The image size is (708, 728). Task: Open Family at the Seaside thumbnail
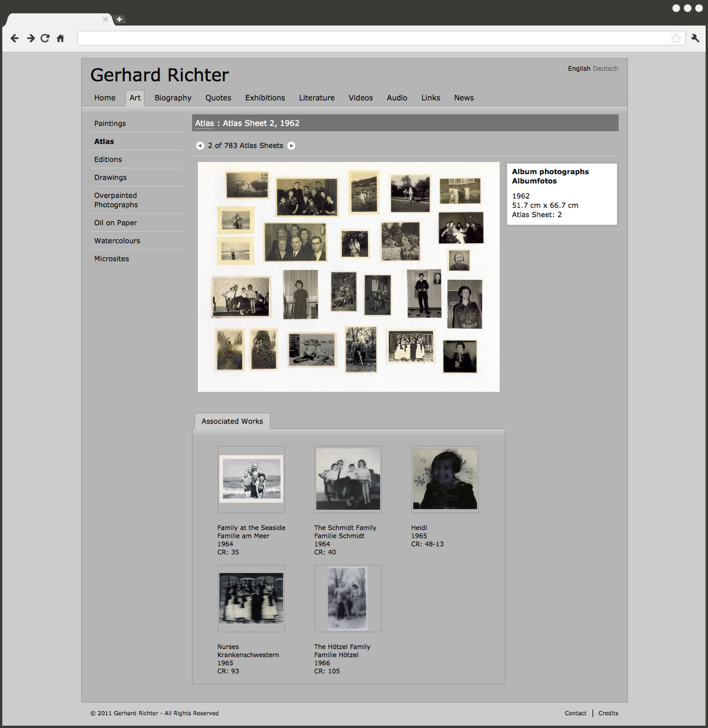pyautogui.click(x=251, y=479)
